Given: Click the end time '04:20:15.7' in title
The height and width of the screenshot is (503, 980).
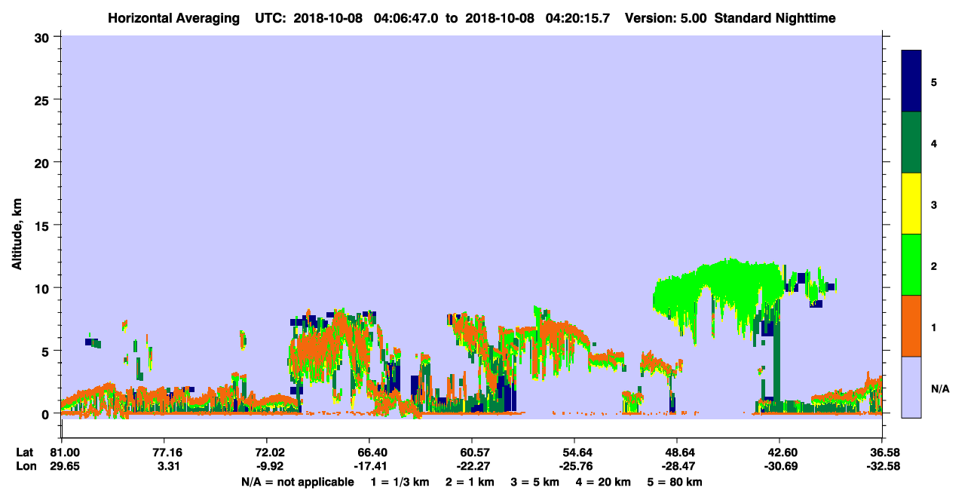Looking at the screenshot, I should click(x=577, y=18).
